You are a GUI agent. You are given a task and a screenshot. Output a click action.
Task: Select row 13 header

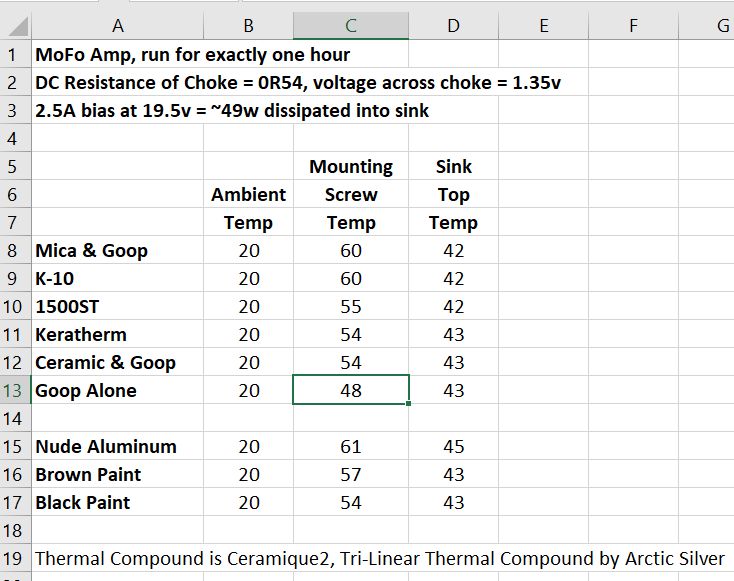[x=15, y=390]
